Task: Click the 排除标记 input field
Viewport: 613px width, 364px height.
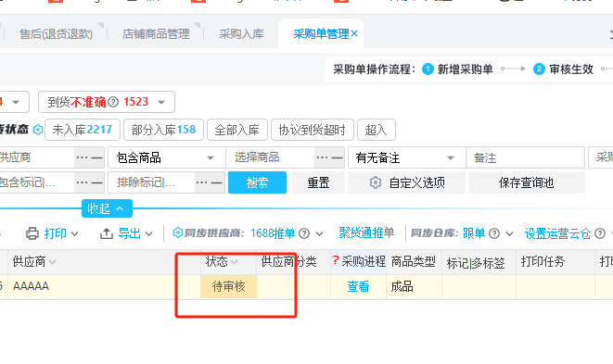Action: (x=151, y=182)
